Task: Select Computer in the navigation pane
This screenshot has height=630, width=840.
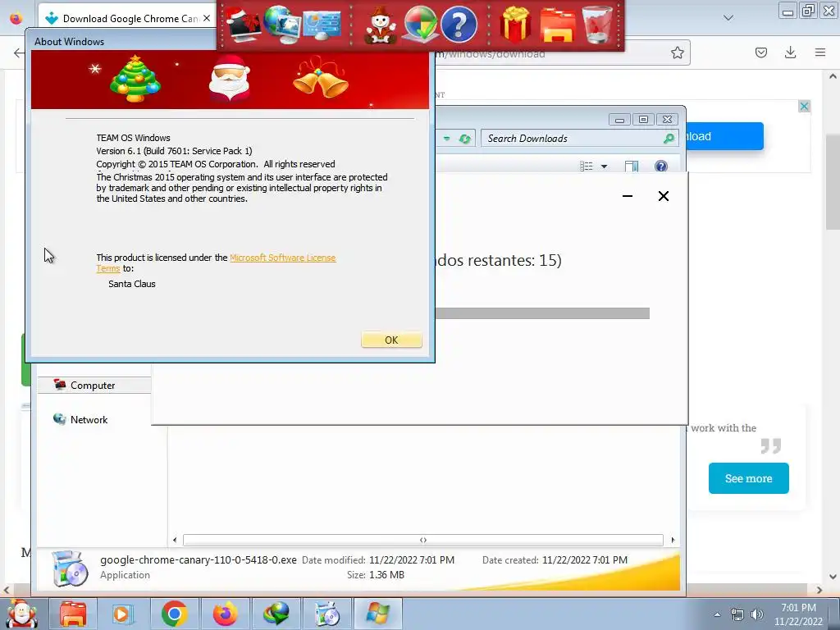Action: pyautogui.click(x=94, y=386)
